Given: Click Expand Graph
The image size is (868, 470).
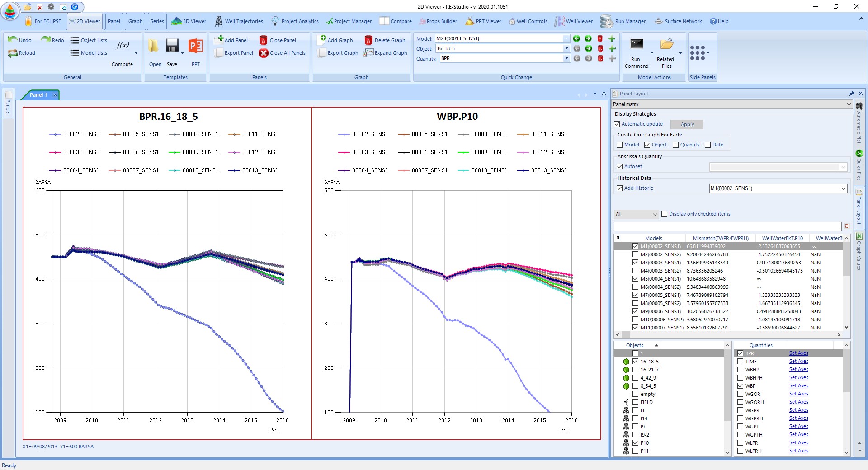Looking at the screenshot, I should pyautogui.click(x=386, y=53).
